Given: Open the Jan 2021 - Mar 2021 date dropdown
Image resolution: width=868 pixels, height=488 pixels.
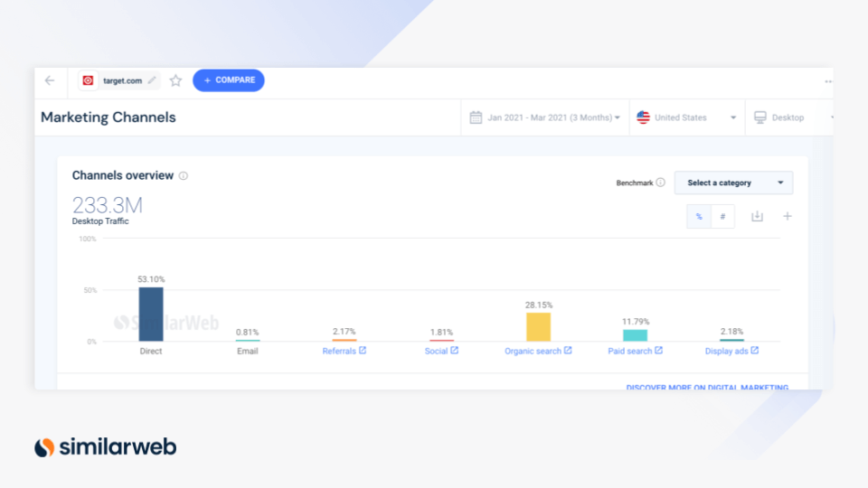Looking at the screenshot, I should click(x=545, y=117).
